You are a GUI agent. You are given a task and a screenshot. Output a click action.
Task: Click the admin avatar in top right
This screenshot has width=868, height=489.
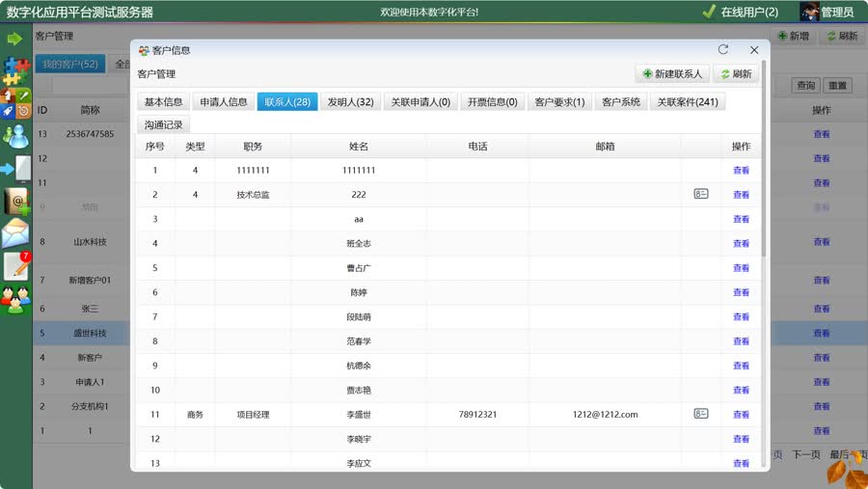click(x=810, y=12)
